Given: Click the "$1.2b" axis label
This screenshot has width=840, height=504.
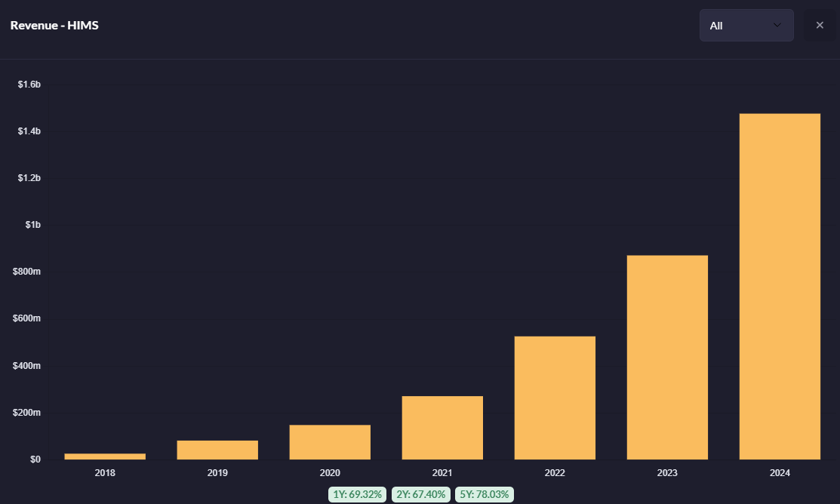Looking at the screenshot, I should click(29, 178).
